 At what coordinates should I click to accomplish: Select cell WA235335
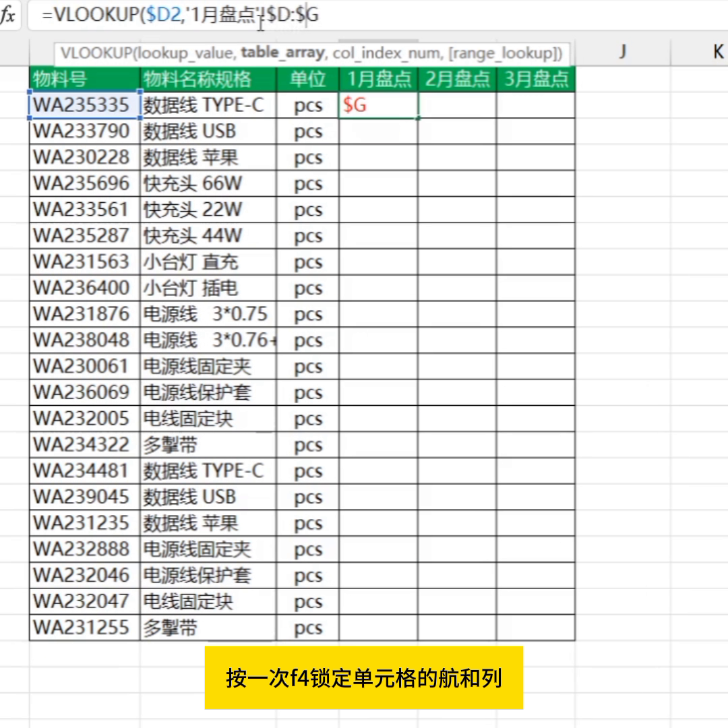pyautogui.click(x=84, y=105)
